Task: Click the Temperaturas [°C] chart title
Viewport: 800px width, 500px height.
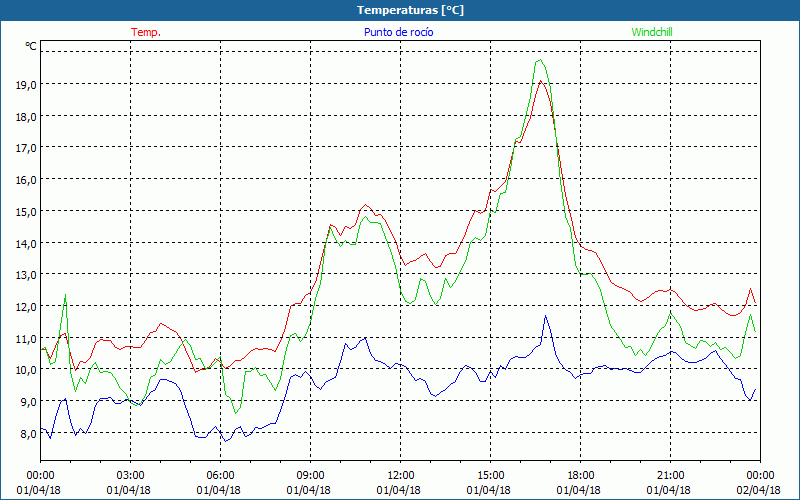Action: tap(410, 10)
